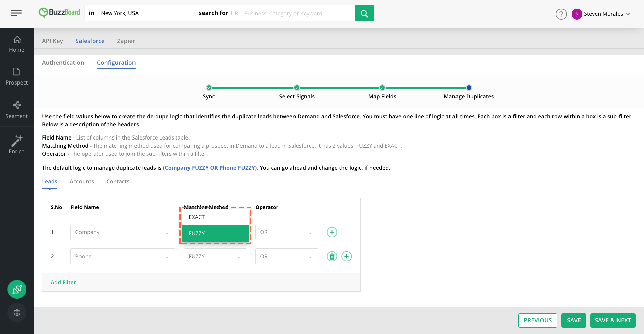Image resolution: width=644 pixels, height=334 pixels.
Task: Add sub-filter after Company row
Action: 332,232
